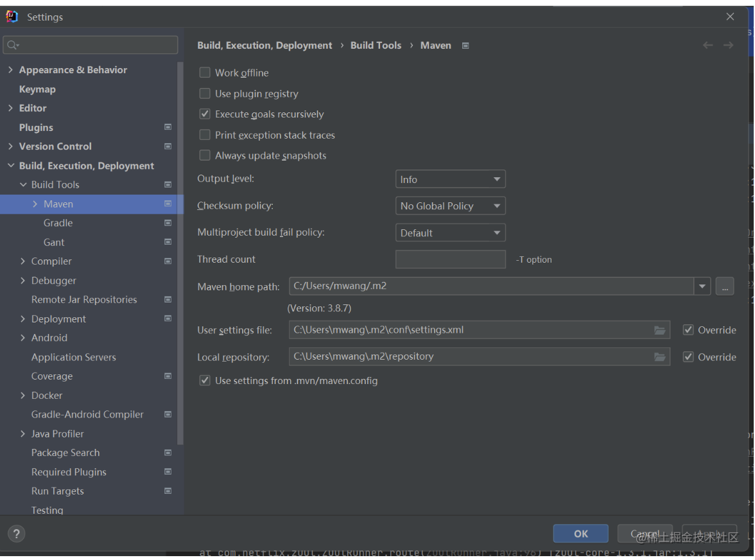Click the User settings file path field
The height and width of the screenshot is (560, 755).
[x=479, y=330]
